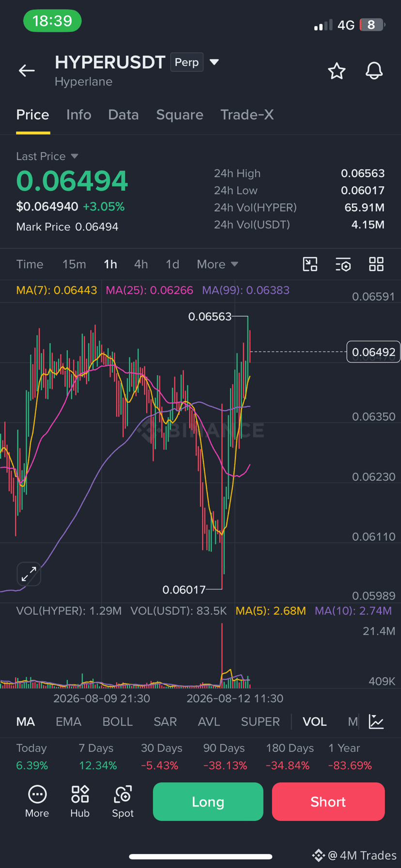The height and width of the screenshot is (868, 401).
Task: Add HYPERUSDT to favorites with star icon
Action: 337,71
